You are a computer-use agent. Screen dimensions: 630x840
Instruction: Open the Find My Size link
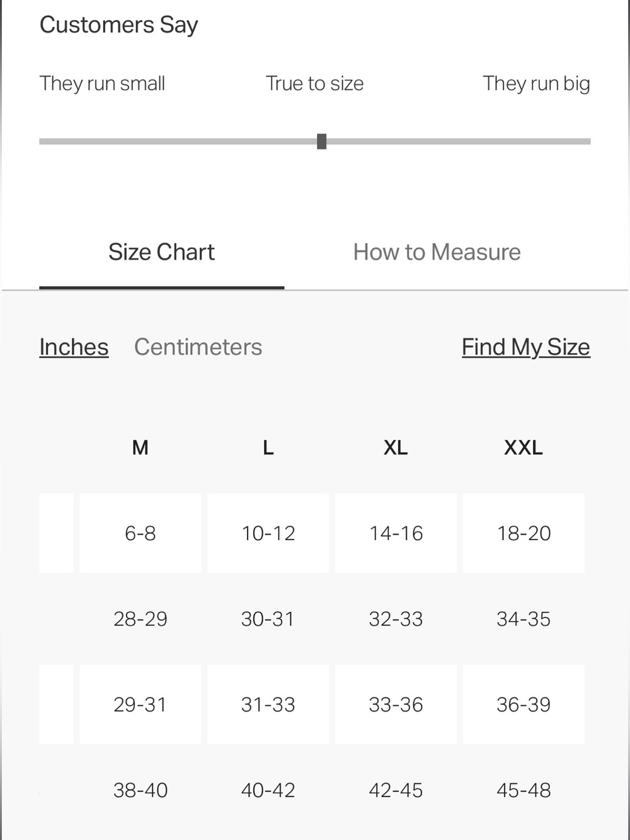pos(526,347)
